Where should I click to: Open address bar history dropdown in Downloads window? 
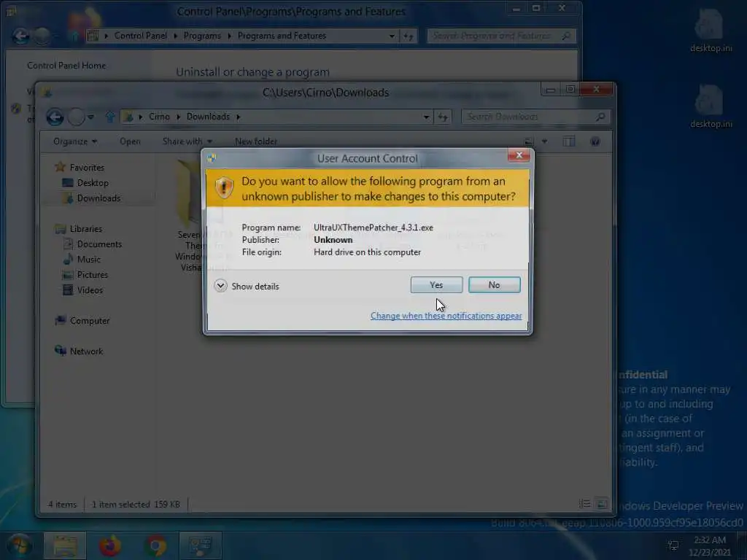pyautogui.click(x=426, y=117)
